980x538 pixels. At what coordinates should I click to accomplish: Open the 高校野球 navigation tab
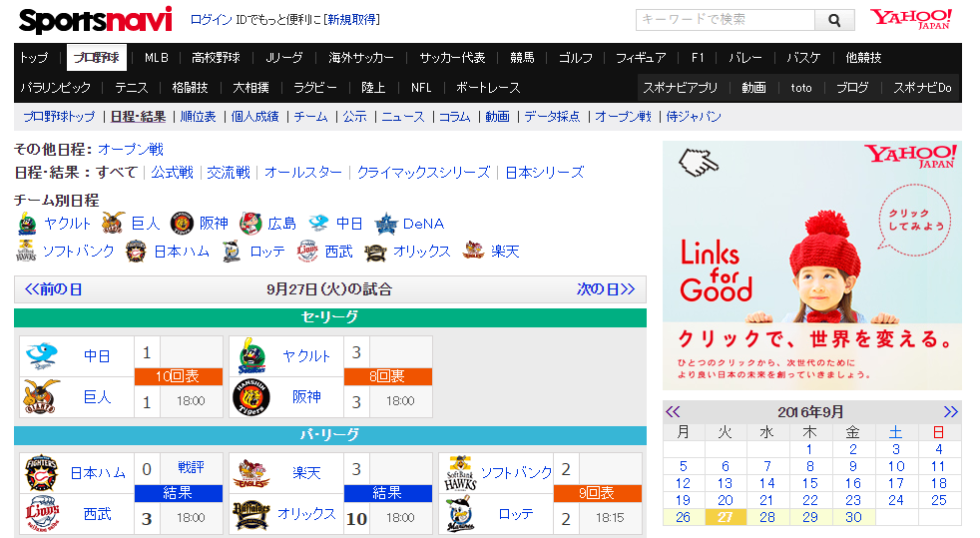[216, 58]
